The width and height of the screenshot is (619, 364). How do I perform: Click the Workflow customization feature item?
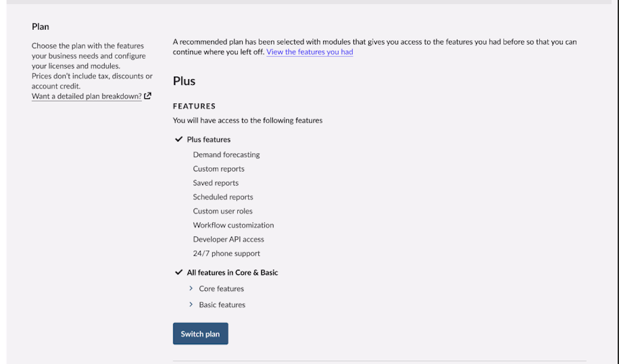[x=233, y=225]
